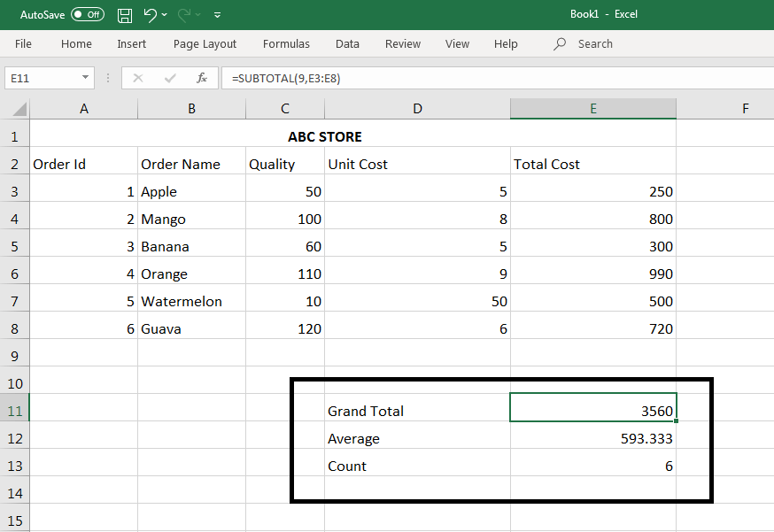Click the Save icon on Quick Access Toolbar

pyautogui.click(x=124, y=14)
